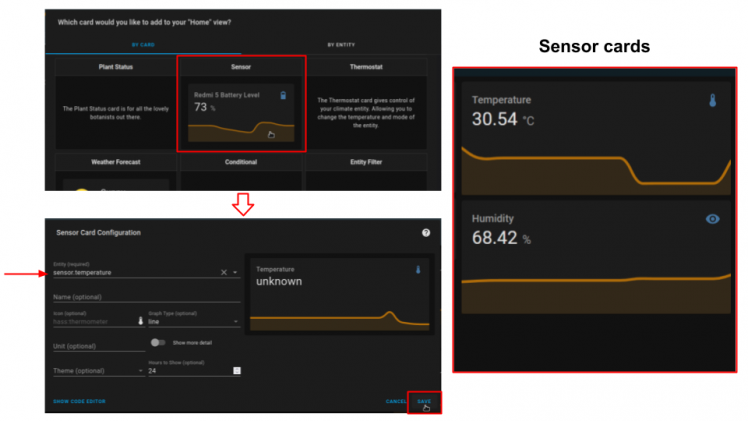Toggle the Show more detail switch
The height and width of the screenshot is (421, 748).
click(x=157, y=342)
